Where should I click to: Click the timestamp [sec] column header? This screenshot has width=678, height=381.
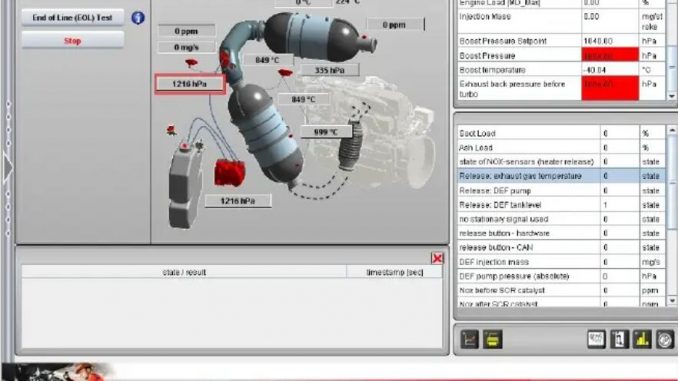point(394,272)
